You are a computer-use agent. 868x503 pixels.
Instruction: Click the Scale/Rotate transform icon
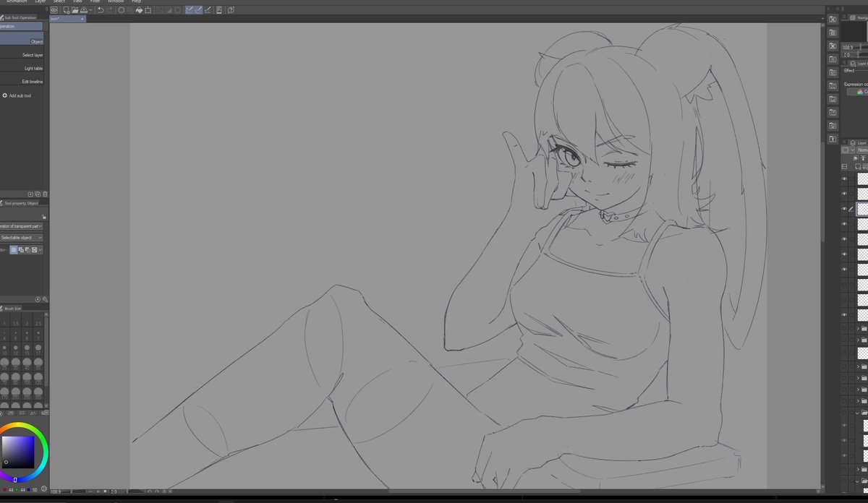click(x=148, y=10)
